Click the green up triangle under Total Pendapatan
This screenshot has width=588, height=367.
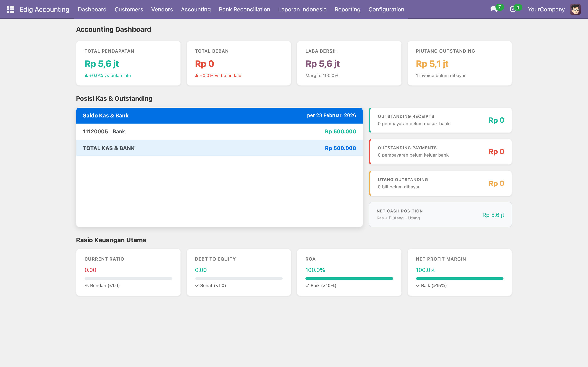pyautogui.click(x=86, y=75)
